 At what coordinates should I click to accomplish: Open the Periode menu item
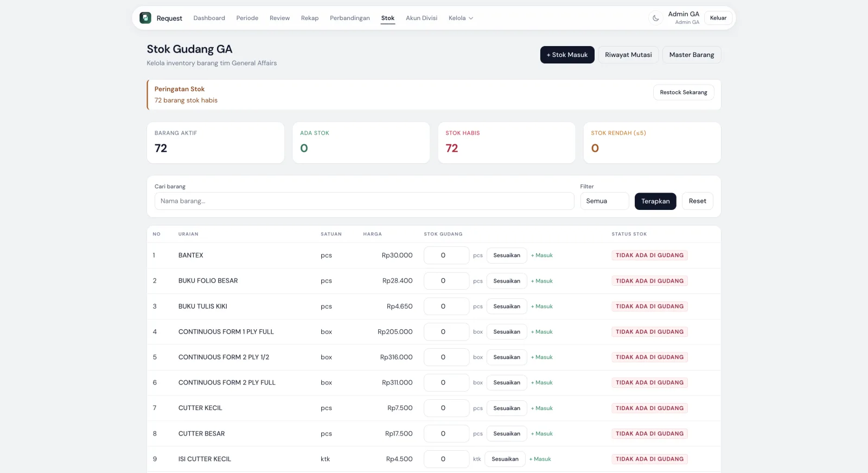coord(247,18)
